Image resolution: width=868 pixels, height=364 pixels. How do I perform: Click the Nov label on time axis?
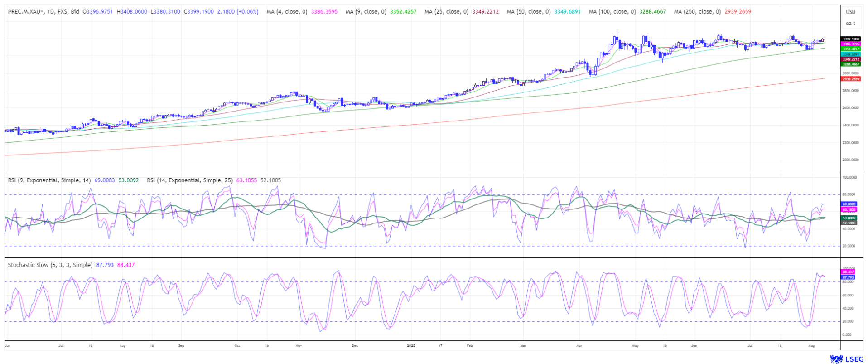[298, 346]
